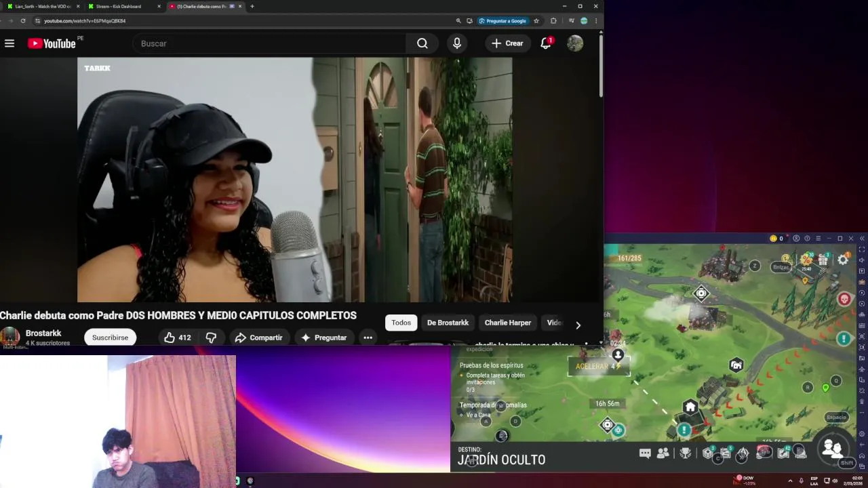Open the YouTube hamburger guide menu
Screen dimensions: 868x488
(9, 43)
